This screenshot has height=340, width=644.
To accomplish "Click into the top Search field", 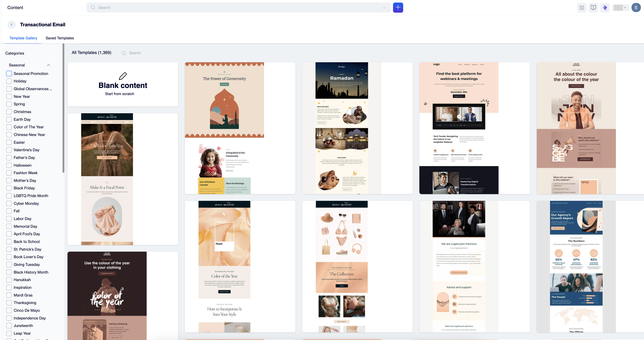I will [238, 8].
